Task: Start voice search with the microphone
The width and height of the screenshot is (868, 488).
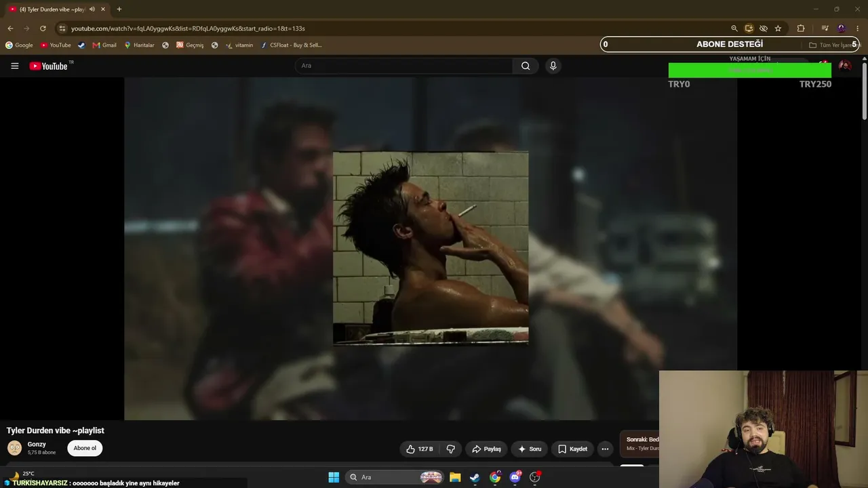Action: click(x=553, y=66)
